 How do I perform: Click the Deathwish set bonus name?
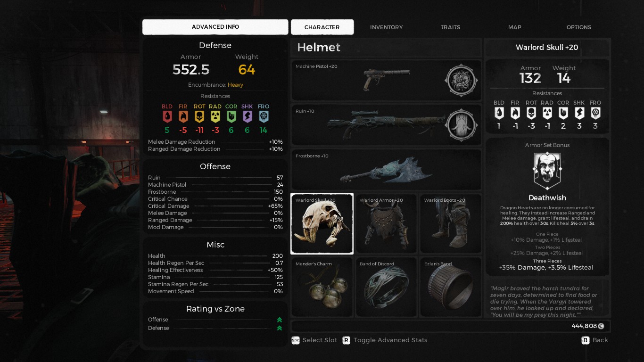[547, 198]
